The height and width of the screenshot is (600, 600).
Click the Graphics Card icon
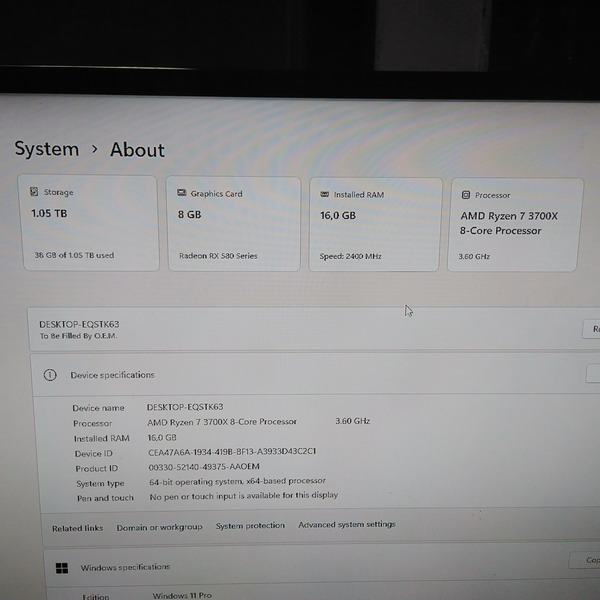181,193
